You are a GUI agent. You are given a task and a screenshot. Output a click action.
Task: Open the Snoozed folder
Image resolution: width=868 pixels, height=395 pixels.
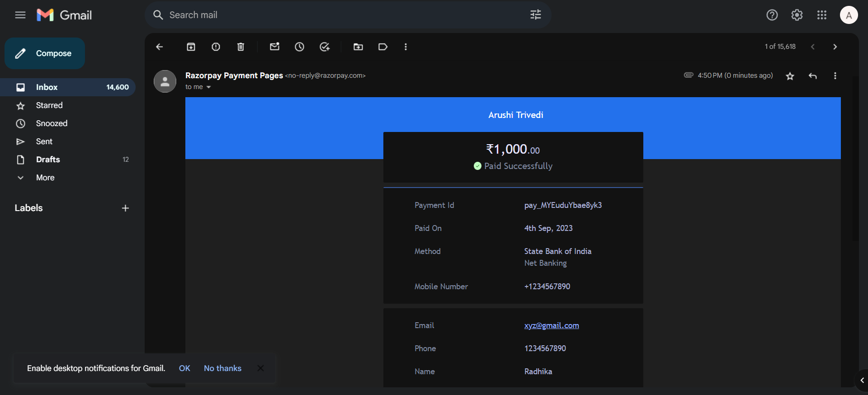pos(68,123)
